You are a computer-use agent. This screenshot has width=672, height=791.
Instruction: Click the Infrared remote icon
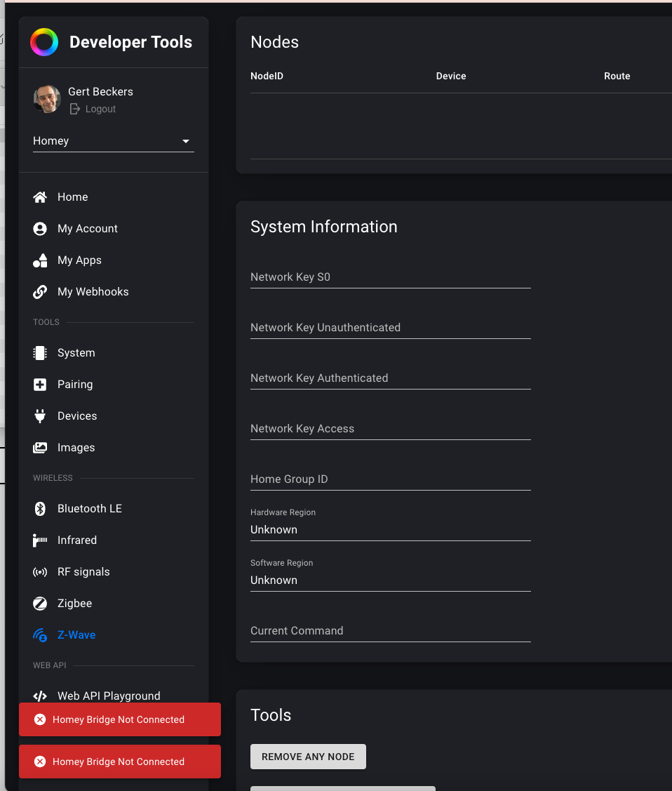(40, 540)
